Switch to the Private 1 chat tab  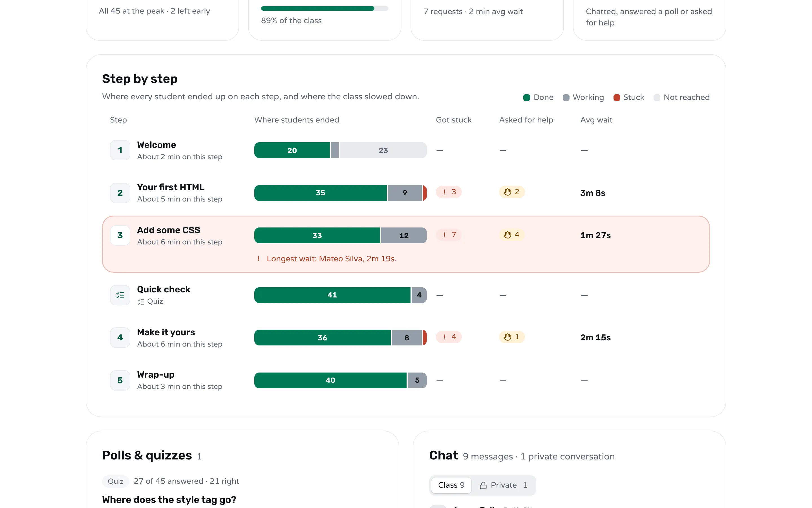pyautogui.click(x=503, y=485)
